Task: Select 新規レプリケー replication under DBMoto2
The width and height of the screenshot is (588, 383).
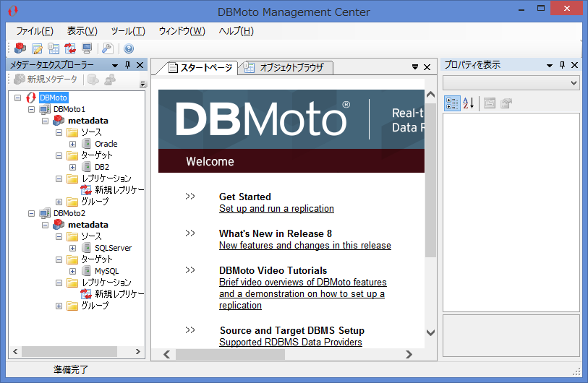Action: tap(119, 294)
